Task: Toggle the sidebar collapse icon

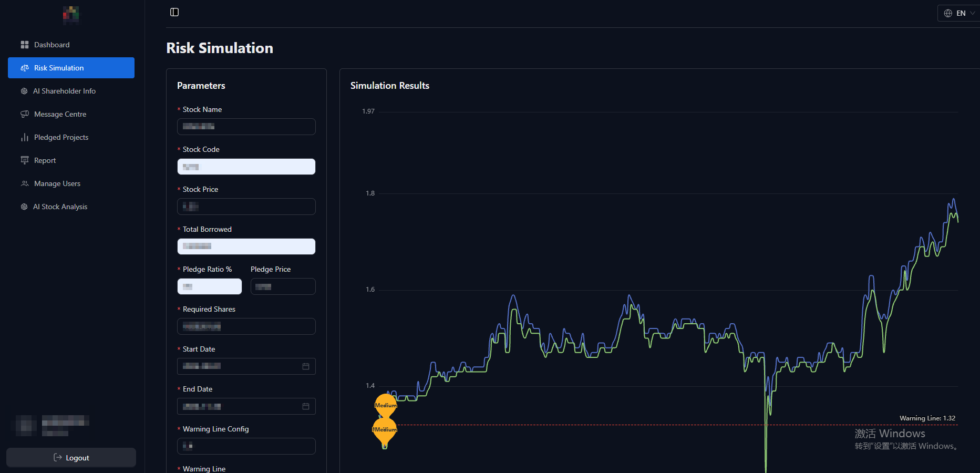Action: (x=174, y=12)
